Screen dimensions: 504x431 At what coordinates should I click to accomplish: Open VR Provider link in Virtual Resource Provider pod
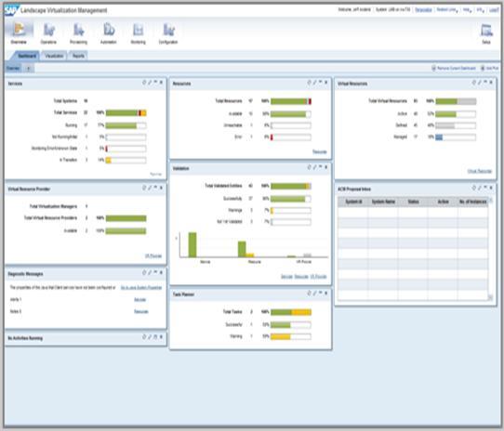tap(153, 256)
